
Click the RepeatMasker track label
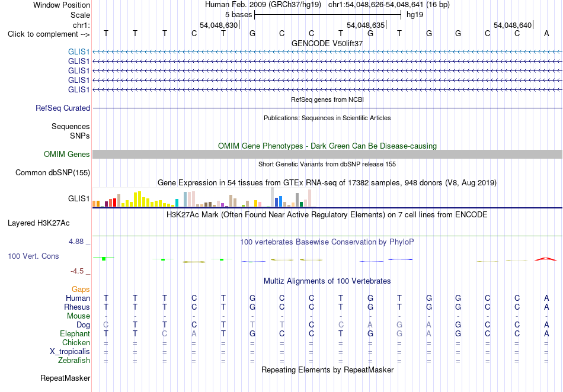pos(65,378)
